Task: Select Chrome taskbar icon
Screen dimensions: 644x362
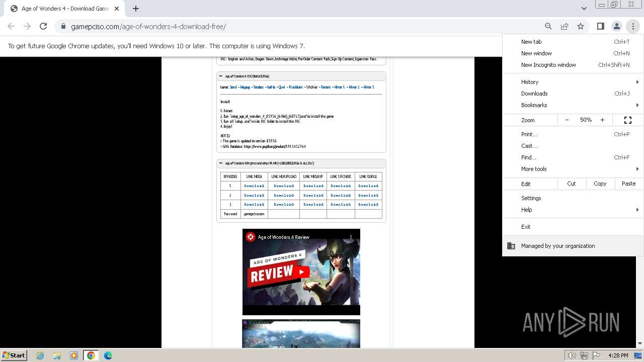Action: click(x=91, y=355)
